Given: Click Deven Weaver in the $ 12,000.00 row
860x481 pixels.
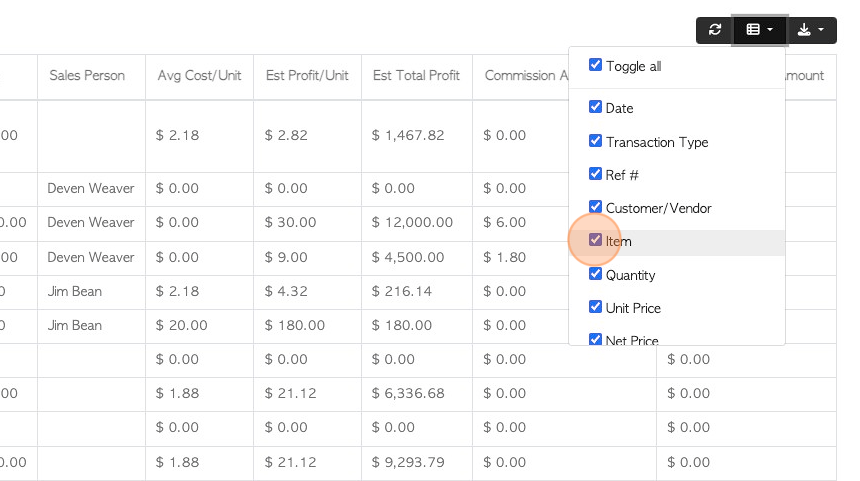Looking at the screenshot, I should pos(91,223).
